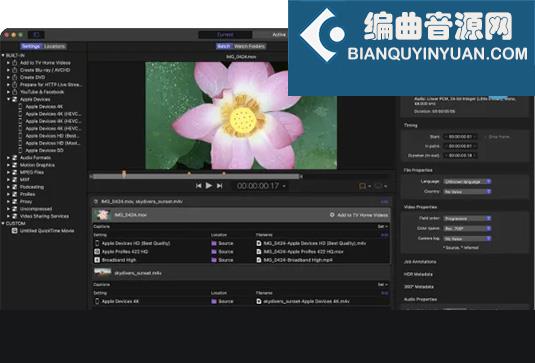Screen dimensions: 535x363
Task: Click the skydivers_sunset.m4v thumbnail
Action: tap(102, 273)
